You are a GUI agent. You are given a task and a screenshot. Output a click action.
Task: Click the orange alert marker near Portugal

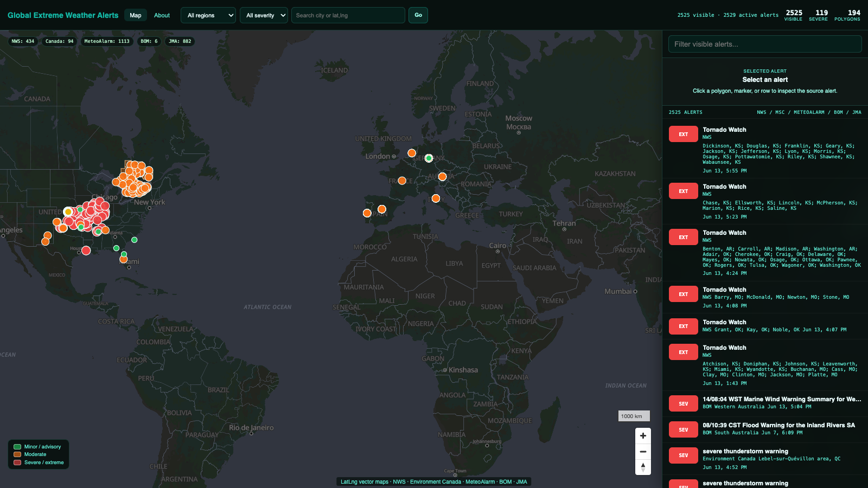point(367,213)
